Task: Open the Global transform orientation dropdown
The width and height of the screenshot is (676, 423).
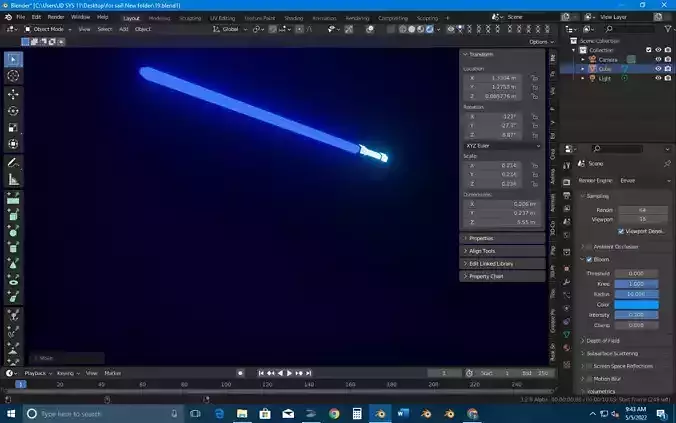Action: click(230, 29)
